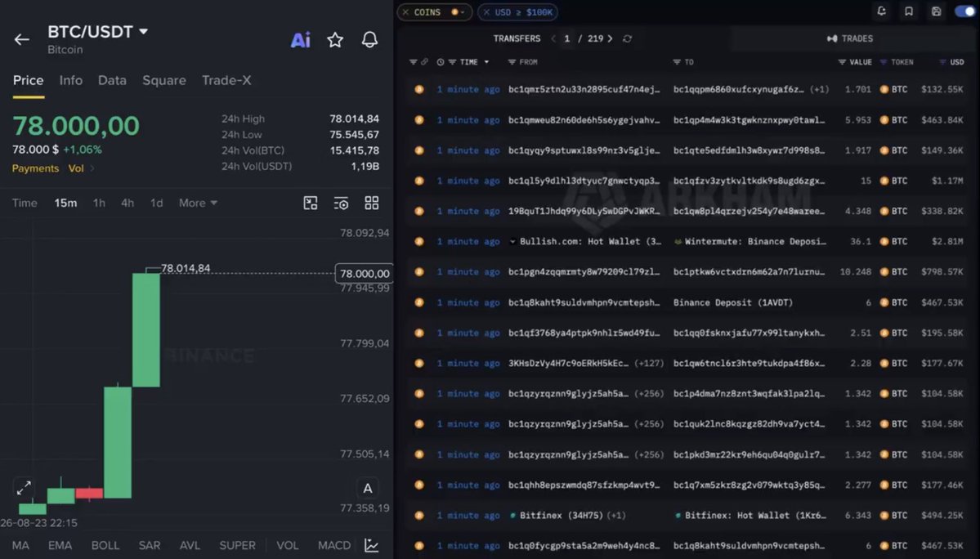
Task: Enable the MA indicator
Action: (x=20, y=545)
